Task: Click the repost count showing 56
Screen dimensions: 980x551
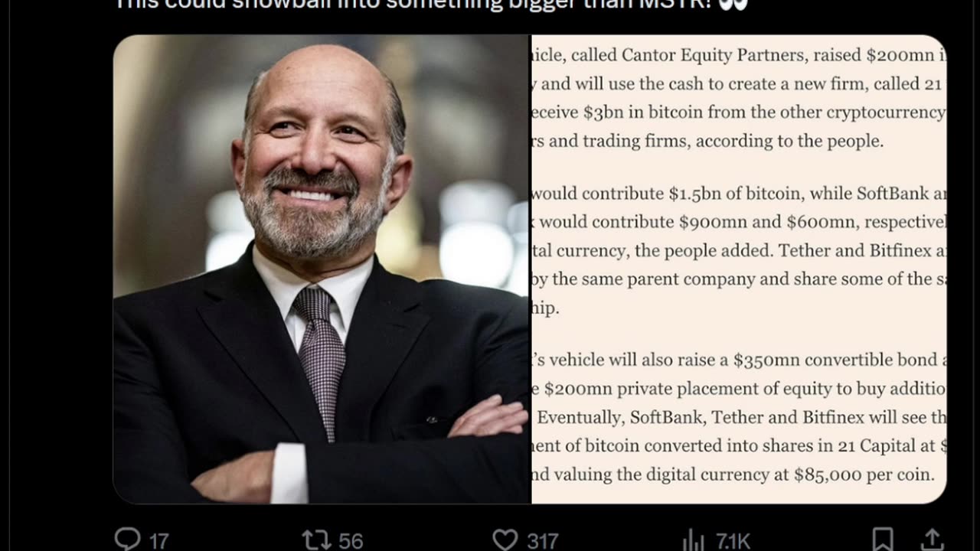Action: point(350,542)
